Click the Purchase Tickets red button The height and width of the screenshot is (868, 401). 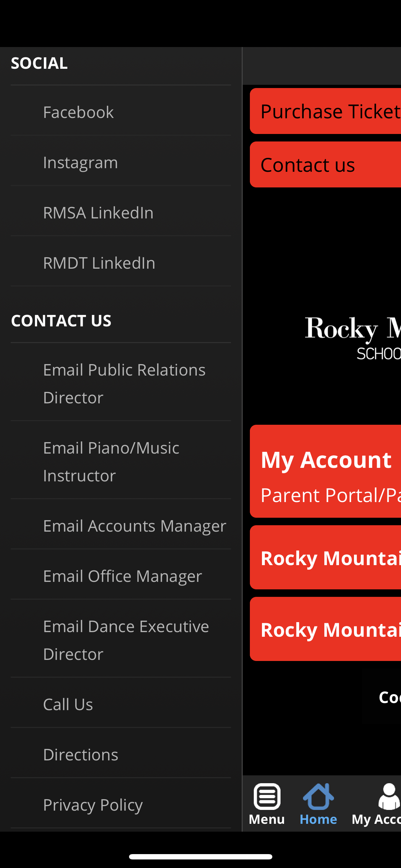coord(325,111)
